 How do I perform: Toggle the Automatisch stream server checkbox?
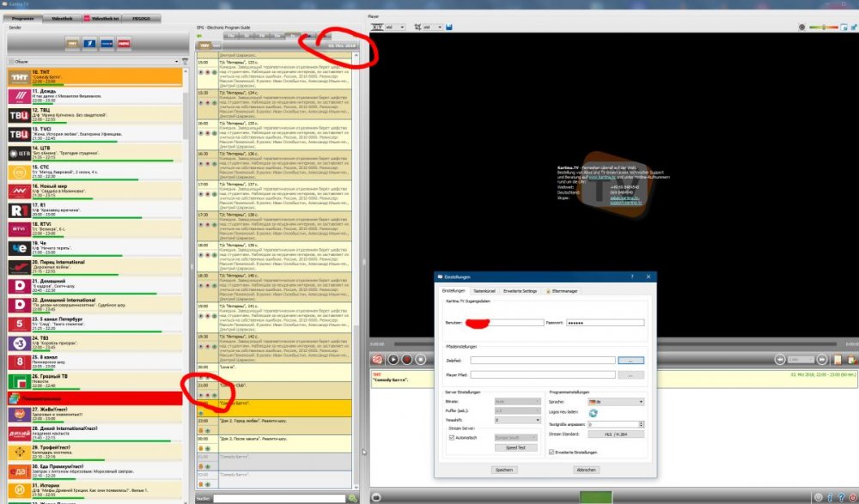pos(452,437)
